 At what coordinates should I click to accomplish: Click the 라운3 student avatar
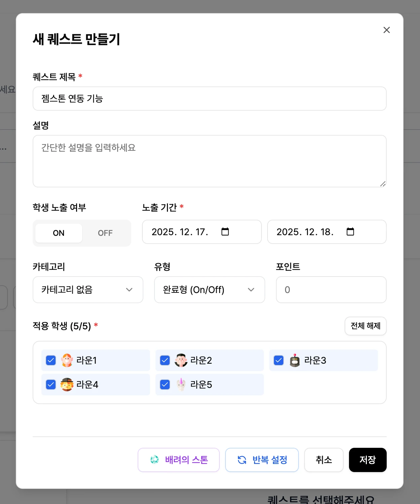295,360
